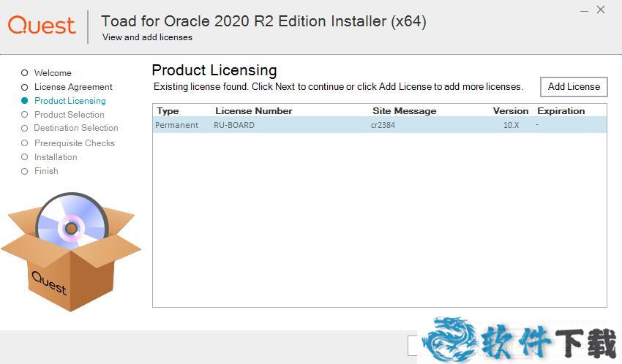Click the Finish step label
This screenshot has height=364, width=622.
46,171
